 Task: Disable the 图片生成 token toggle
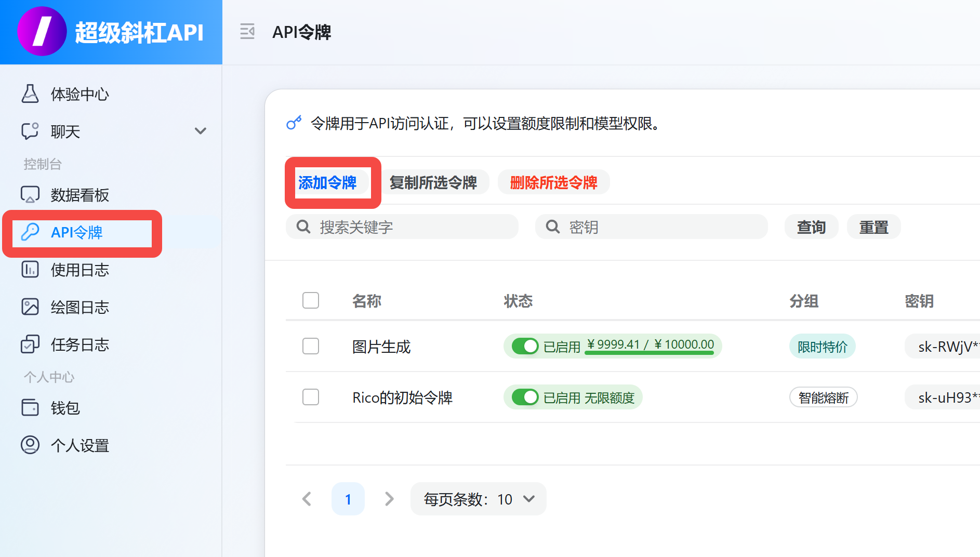click(525, 346)
